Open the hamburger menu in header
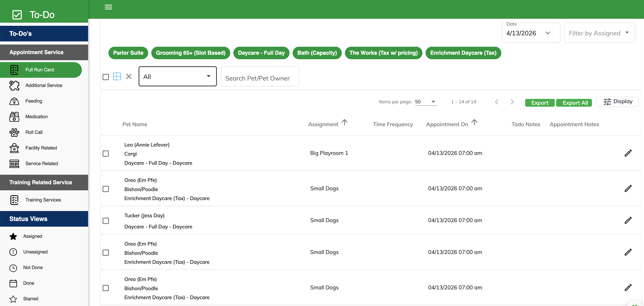The width and height of the screenshot is (644, 306). (108, 7)
